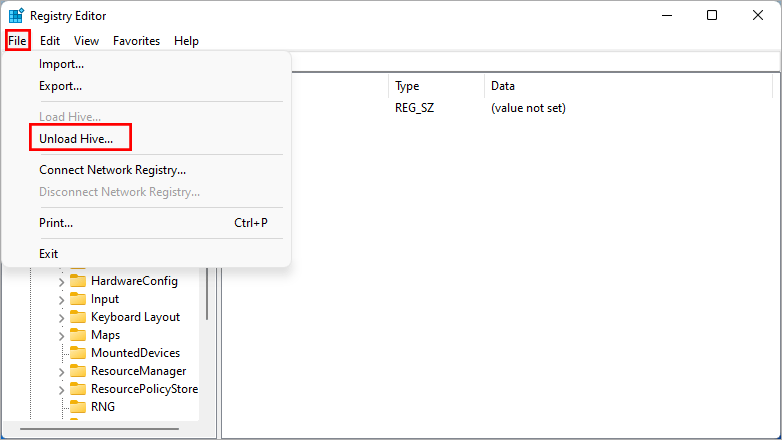Click the Exit menu entry
Viewport: 782px width, 440px height.
coord(49,254)
